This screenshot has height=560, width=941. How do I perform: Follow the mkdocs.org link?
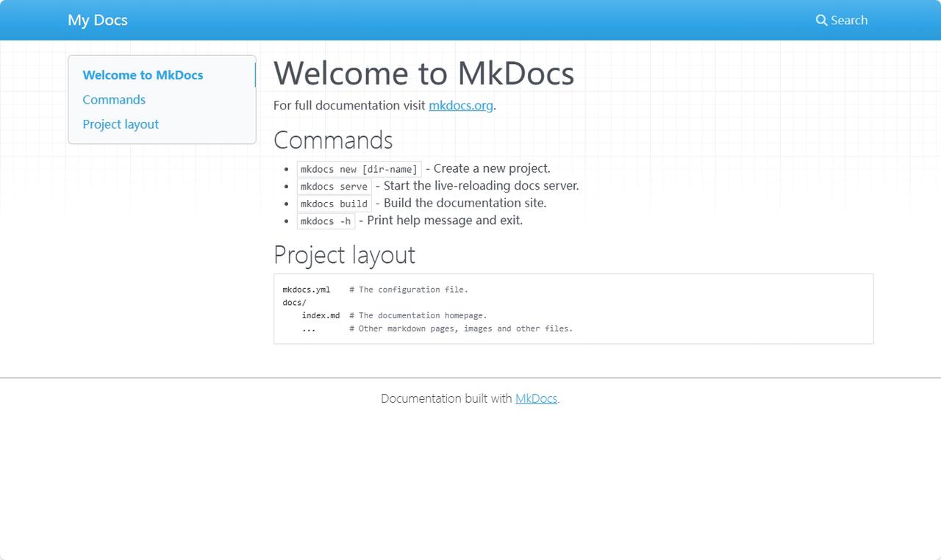pos(461,105)
